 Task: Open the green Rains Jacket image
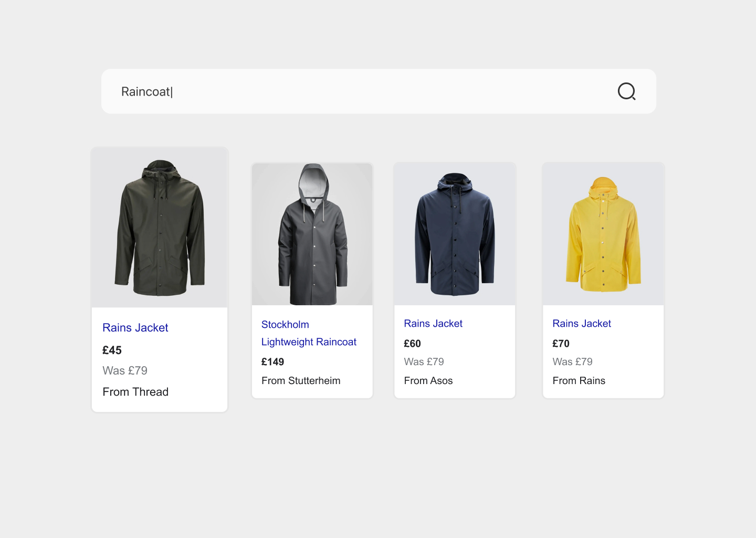(160, 227)
